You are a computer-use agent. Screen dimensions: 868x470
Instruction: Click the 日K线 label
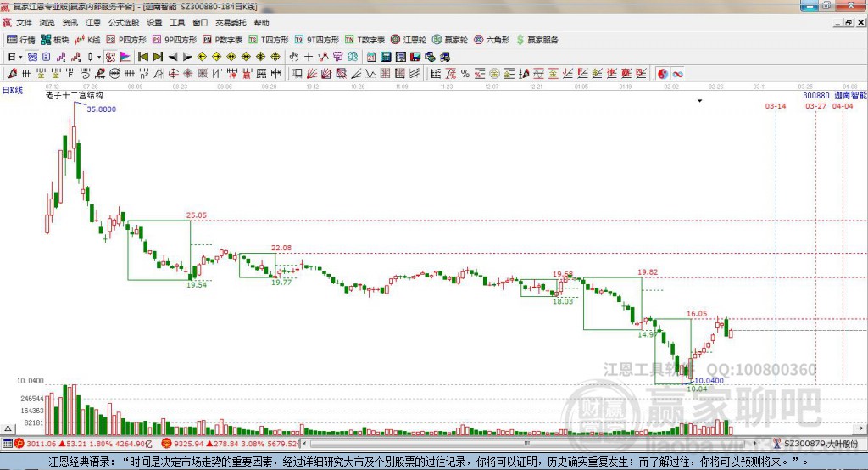click(13, 90)
